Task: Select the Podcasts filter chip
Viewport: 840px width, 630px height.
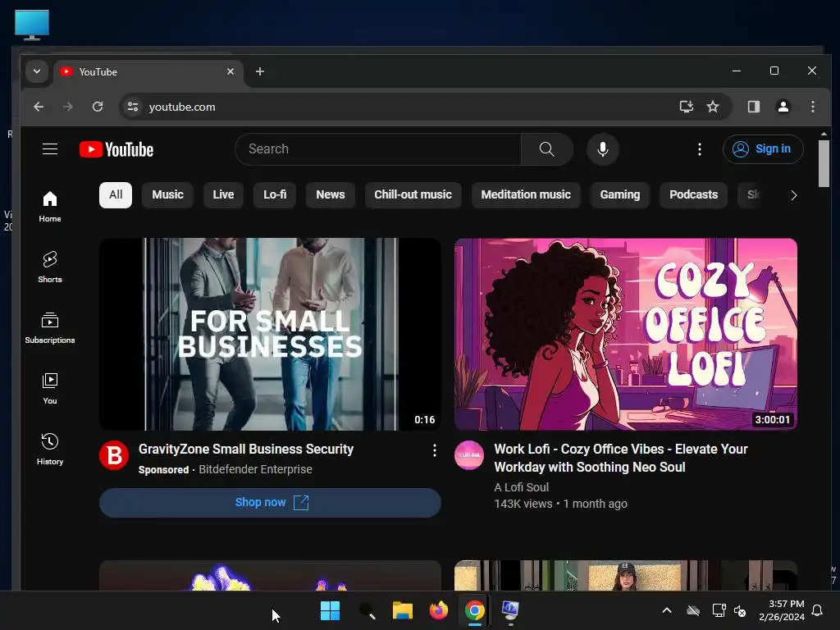Action: coord(694,194)
